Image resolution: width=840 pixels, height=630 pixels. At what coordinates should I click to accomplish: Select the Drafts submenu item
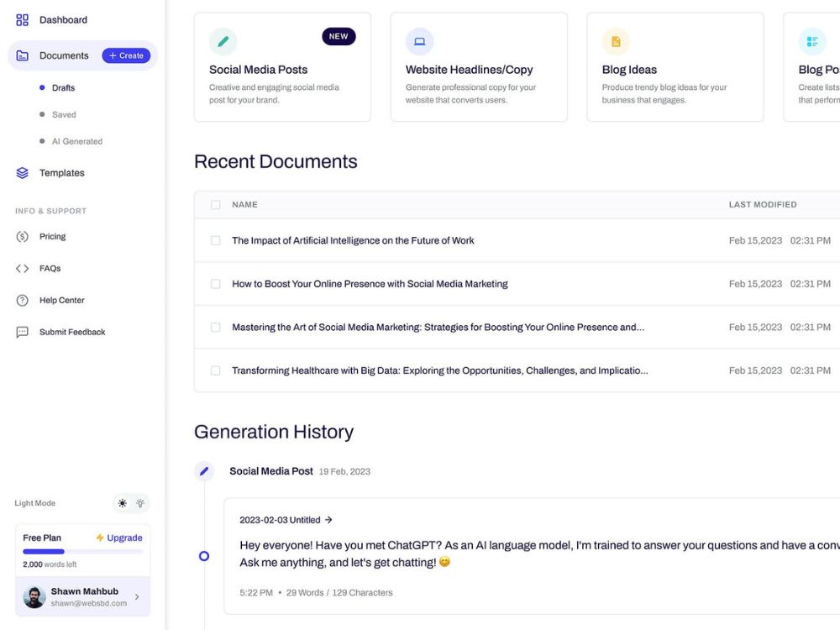tap(63, 88)
